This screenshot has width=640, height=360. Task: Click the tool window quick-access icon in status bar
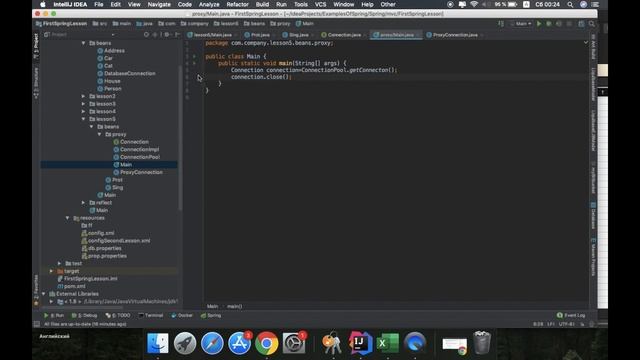click(37, 324)
